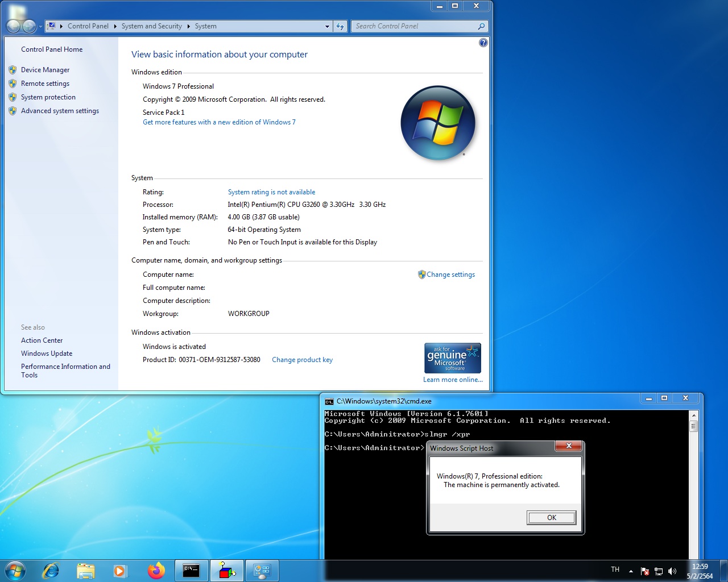Click the cmd window scrollbar up arrow
Viewport: 728px width, 582px height.
(x=693, y=415)
